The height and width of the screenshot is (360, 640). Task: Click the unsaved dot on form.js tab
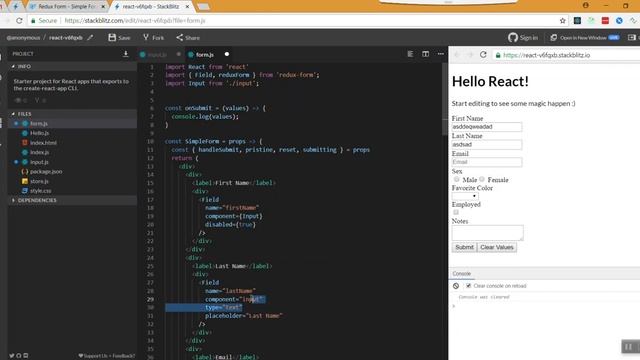click(x=227, y=54)
